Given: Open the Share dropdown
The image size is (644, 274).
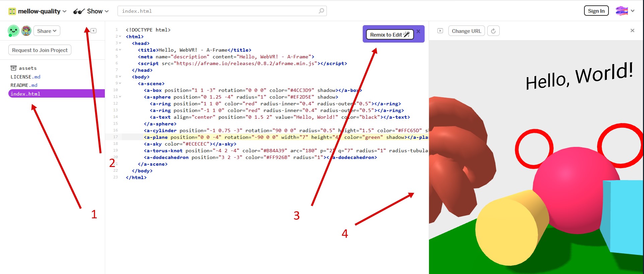Looking at the screenshot, I should [x=47, y=31].
